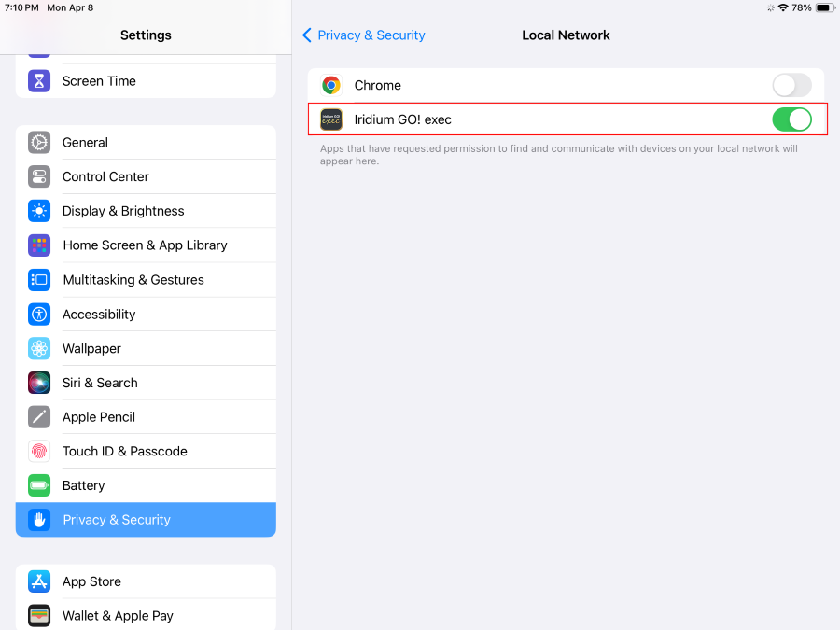The image size is (840, 630).
Task: Click the Screen Time hourglass icon
Action: 39,81
